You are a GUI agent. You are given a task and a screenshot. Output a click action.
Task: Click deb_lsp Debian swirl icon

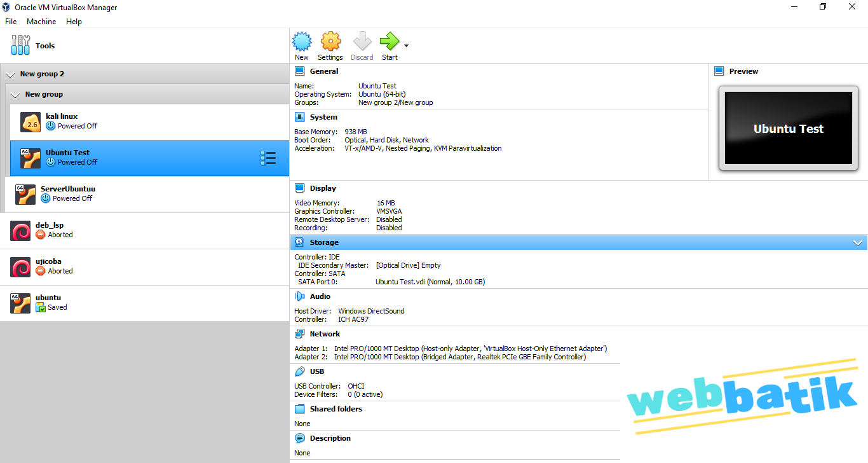tap(20, 231)
